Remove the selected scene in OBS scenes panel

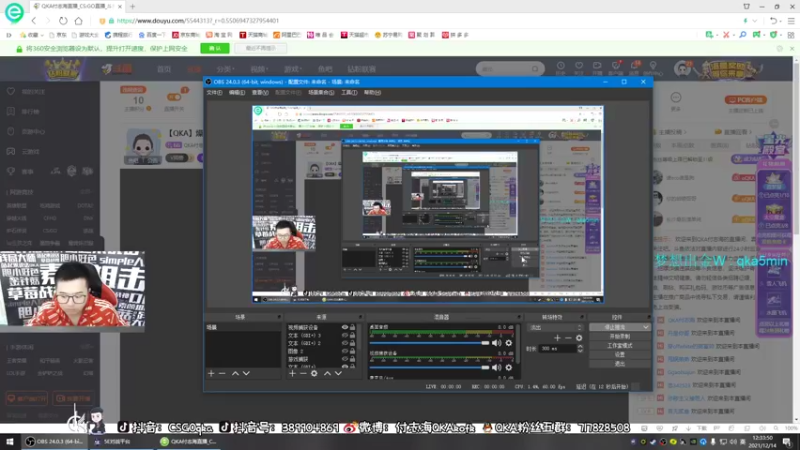click(222, 373)
